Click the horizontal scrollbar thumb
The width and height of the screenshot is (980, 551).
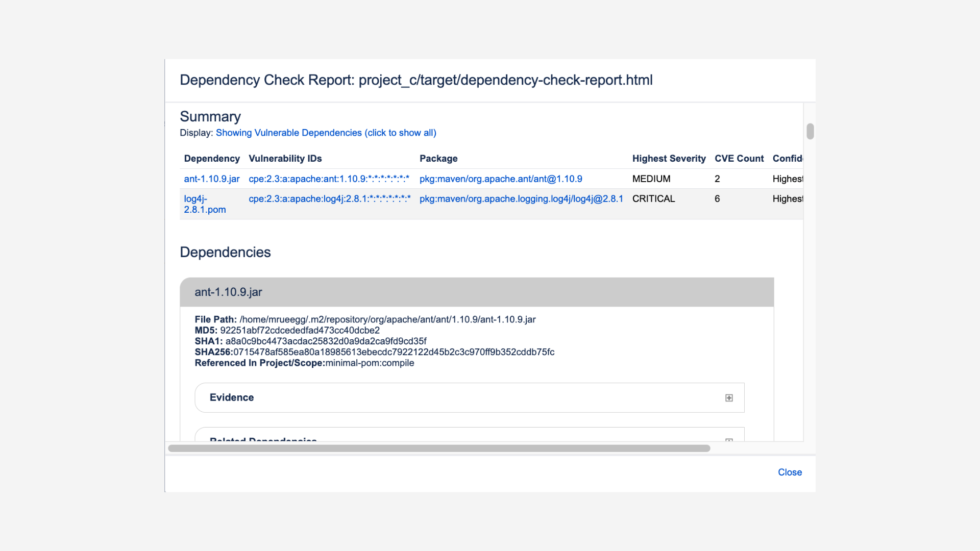pos(439,448)
